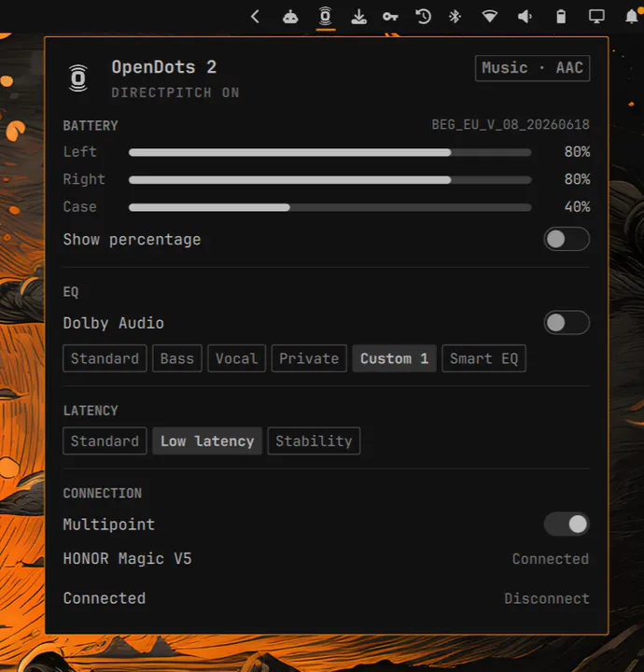Click the Right battery level bar
Screen dimensions: 644x672
coord(329,180)
